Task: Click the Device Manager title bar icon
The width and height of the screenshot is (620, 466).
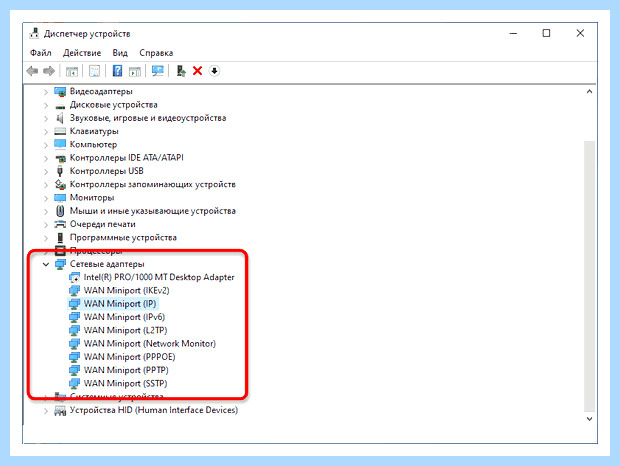Action: tap(34, 34)
